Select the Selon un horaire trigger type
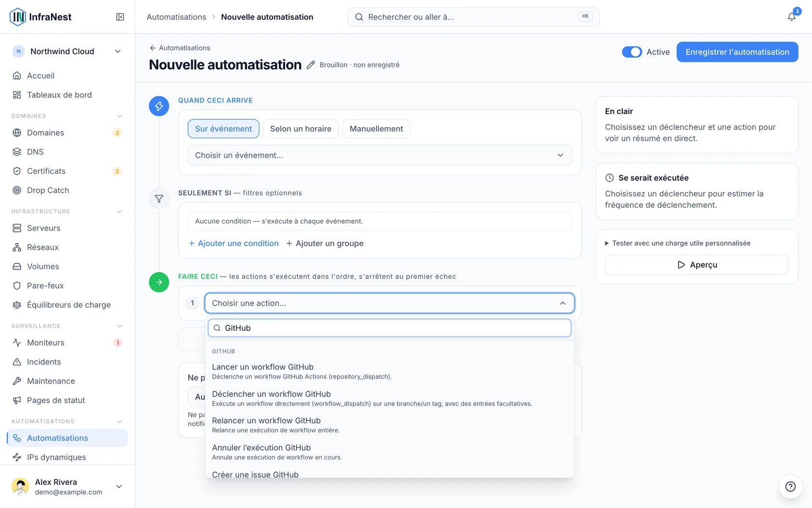Image resolution: width=812 pixels, height=508 pixels. coord(301,129)
